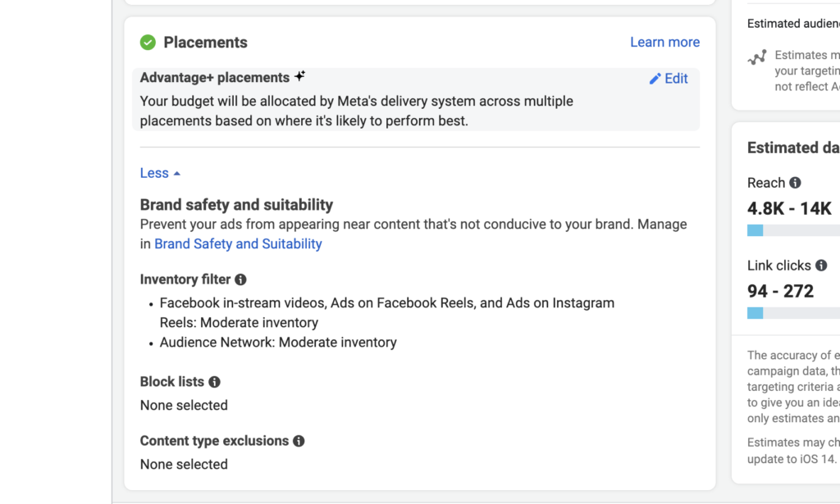Open the Block lists info tooltip

[x=214, y=382]
